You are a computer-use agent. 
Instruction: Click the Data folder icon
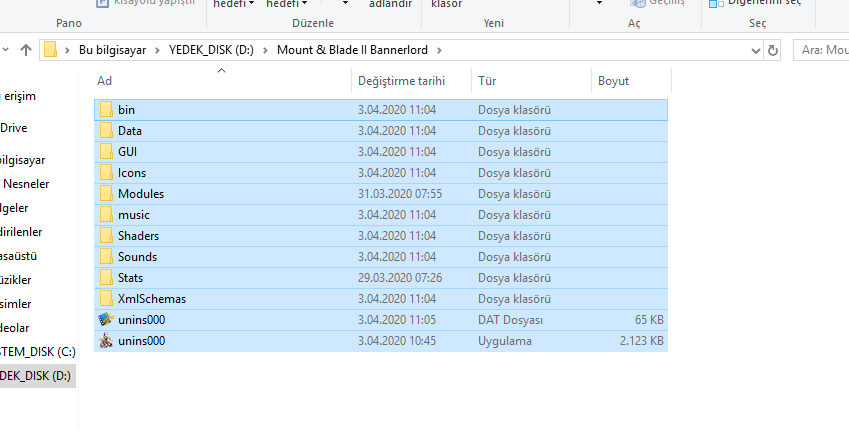coord(106,131)
